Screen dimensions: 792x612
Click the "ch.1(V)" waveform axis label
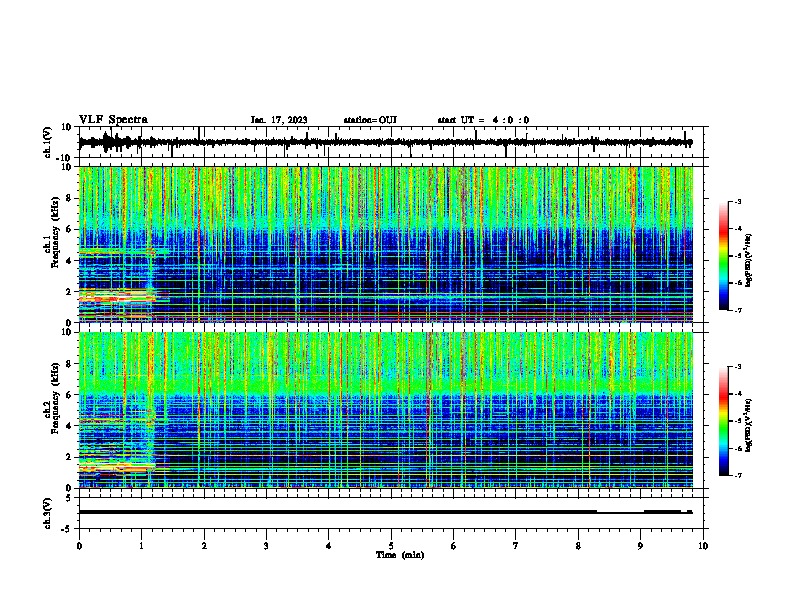click(48, 142)
